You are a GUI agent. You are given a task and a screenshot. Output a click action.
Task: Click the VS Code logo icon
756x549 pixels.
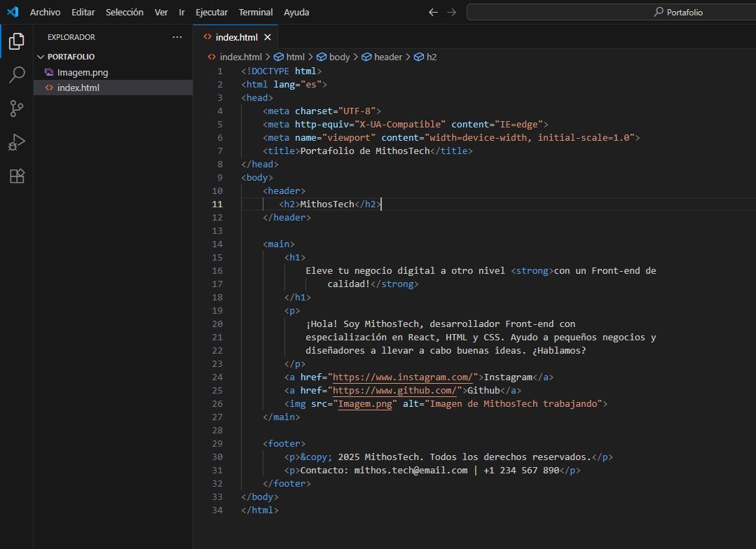(x=13, y=12)
